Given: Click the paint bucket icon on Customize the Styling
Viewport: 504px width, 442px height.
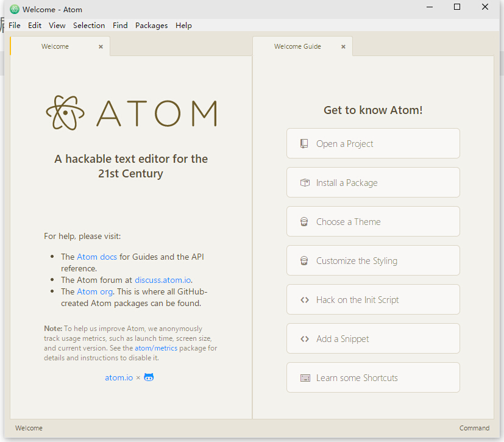Looking at the screenshot, I should click(x=304, y=260).
